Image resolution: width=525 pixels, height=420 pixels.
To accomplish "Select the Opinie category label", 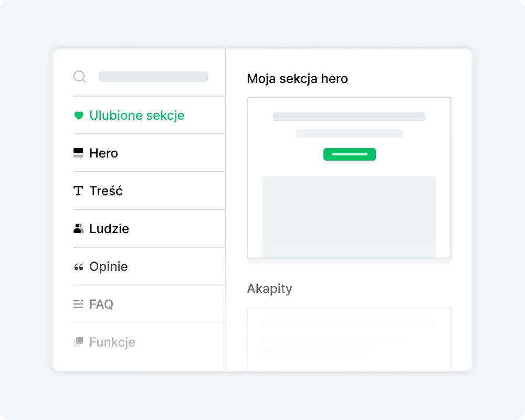I will 109,267.
